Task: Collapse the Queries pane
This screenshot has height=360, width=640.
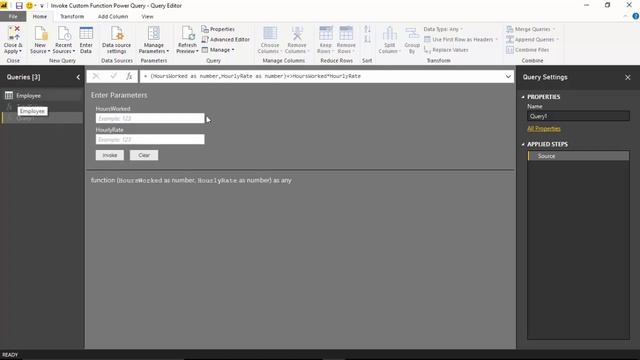Action: [78, 77]
